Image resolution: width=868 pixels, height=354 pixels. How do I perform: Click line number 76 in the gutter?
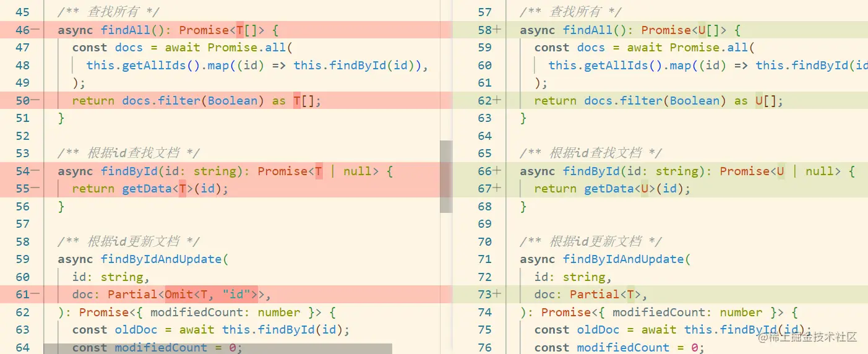pos(485,347)
